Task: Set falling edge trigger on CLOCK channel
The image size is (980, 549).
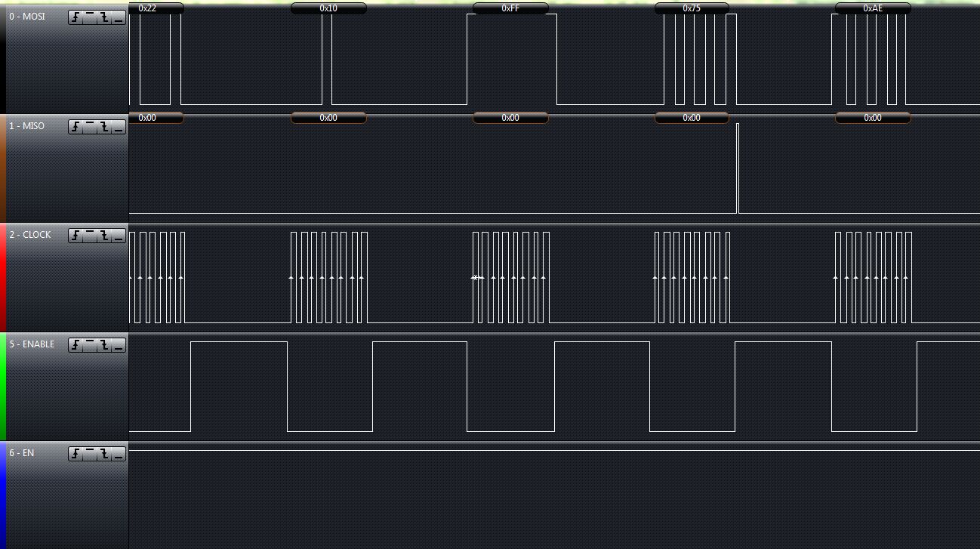Action: tap(104, 236)
